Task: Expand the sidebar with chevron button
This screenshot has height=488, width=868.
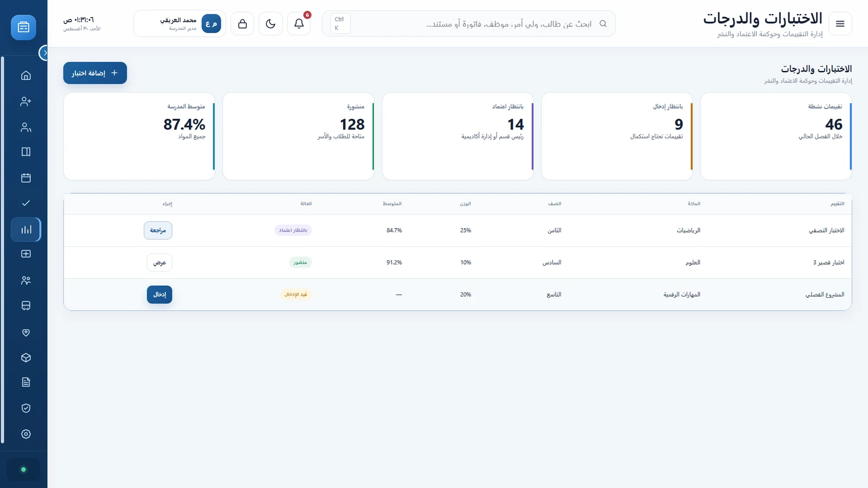Action: [x=44, y=53]
